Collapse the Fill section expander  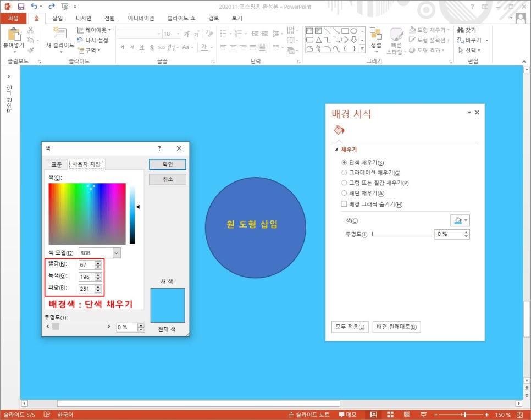pos(336,150)
